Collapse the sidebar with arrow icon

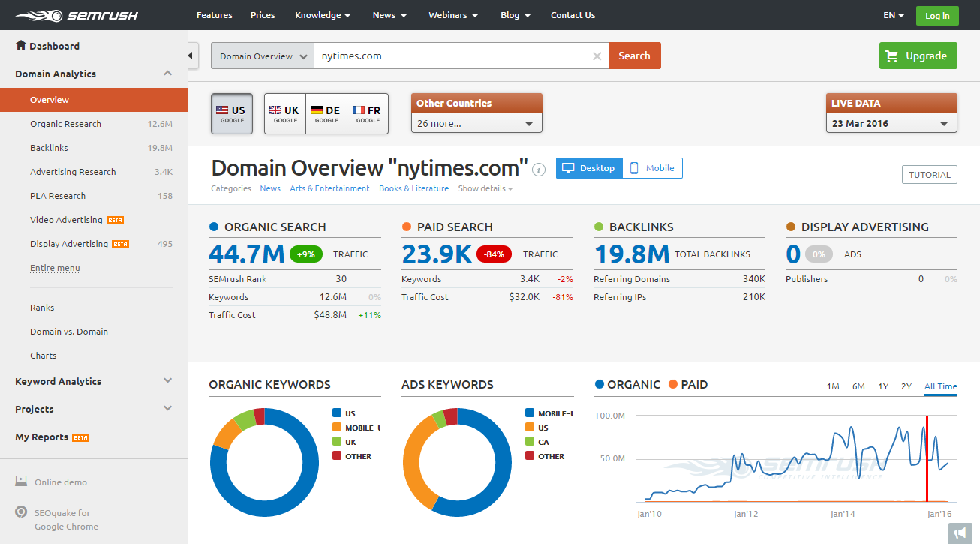click(x=191, y=56)
